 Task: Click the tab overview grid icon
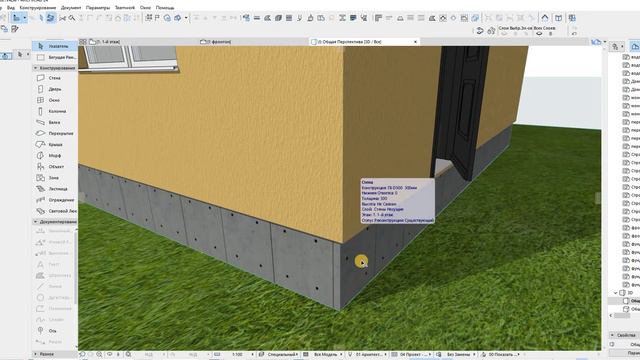click(83, 42)
